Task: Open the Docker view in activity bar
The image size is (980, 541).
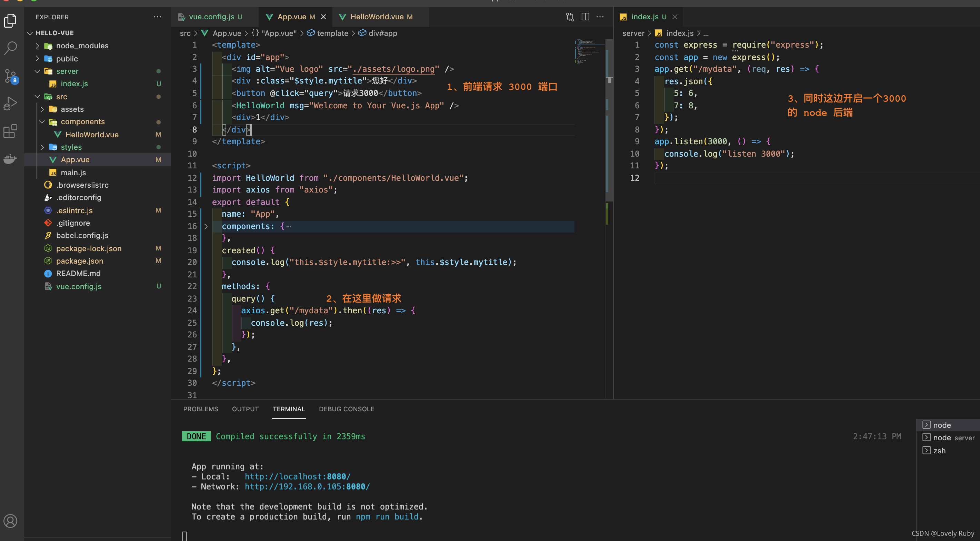Action: pyautogui.click(x=10, y=159)
